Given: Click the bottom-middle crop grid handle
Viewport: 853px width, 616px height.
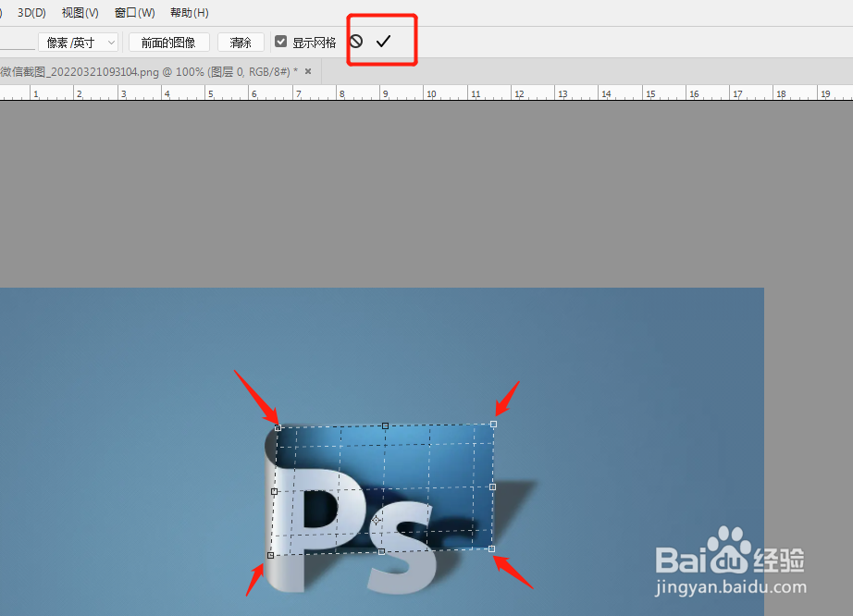Looking at the screenshot, I should (x=381, y=552).
